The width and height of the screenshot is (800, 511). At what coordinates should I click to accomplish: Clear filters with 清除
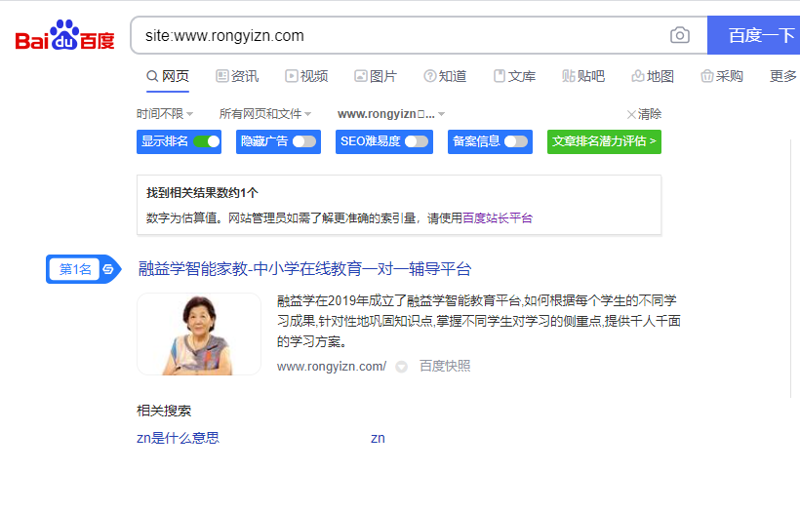[644, 114]
